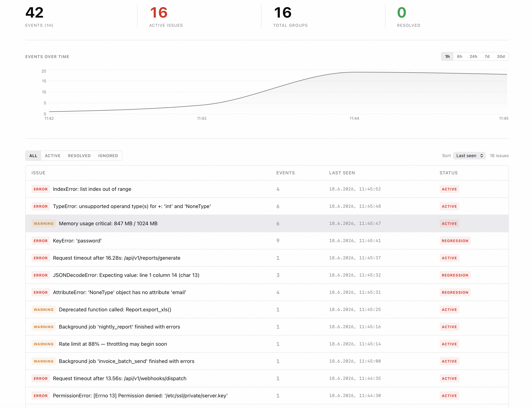Switch chart to 6h range
The image size is (532, 408).
[459, 56]
